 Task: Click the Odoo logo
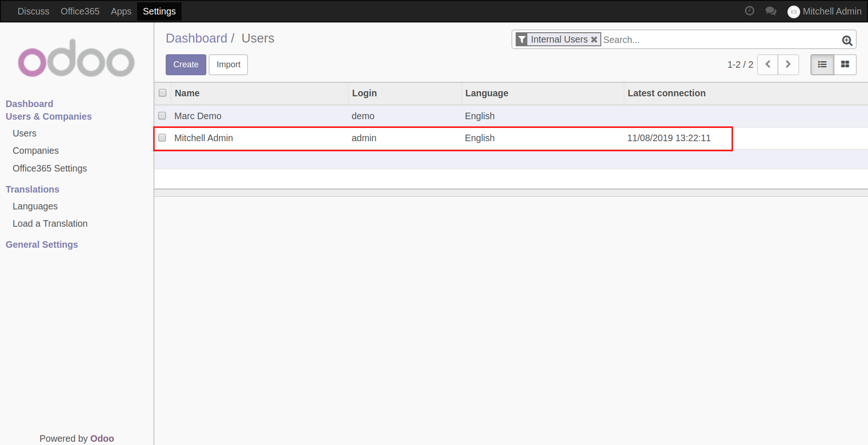point(76,58)
